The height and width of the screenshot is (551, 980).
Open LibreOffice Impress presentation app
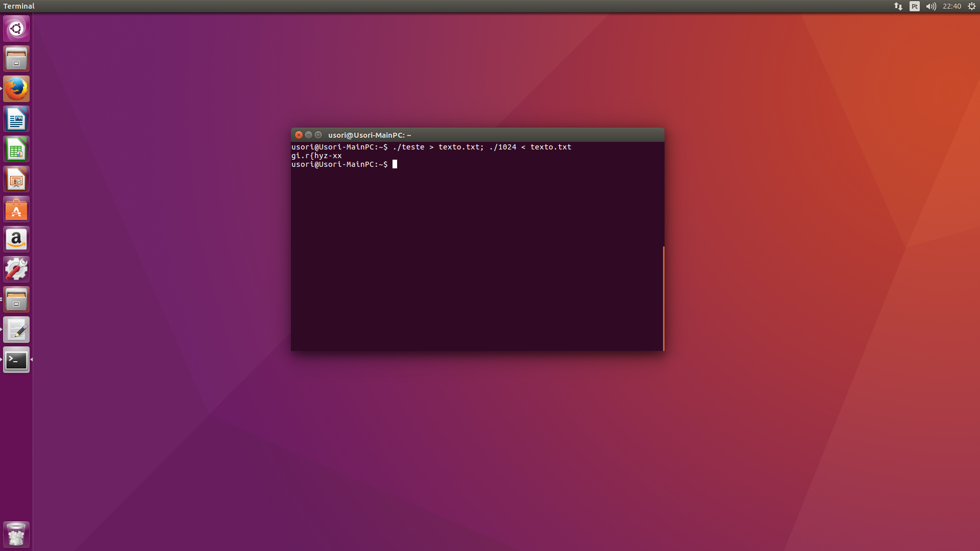coord(16,179)
